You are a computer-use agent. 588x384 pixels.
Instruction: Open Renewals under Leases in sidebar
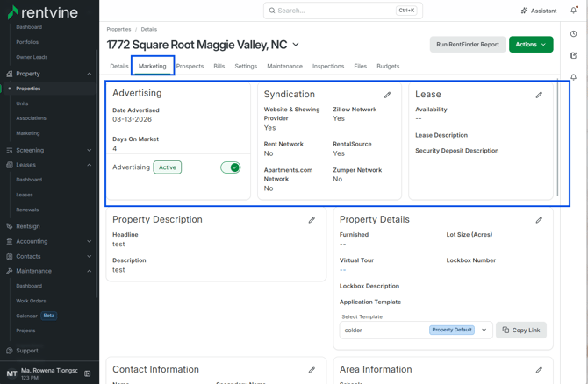(x=27, y=210)
